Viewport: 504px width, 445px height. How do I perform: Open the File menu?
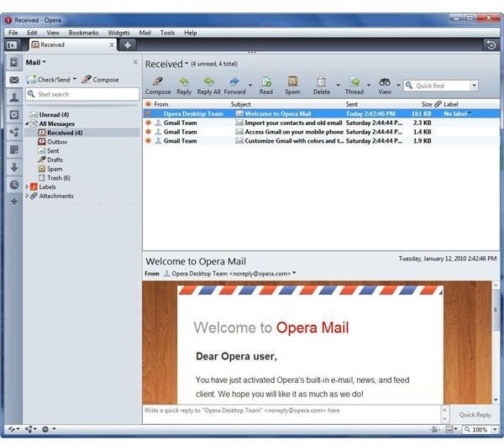pyautogui.click(x=13, y=33)
